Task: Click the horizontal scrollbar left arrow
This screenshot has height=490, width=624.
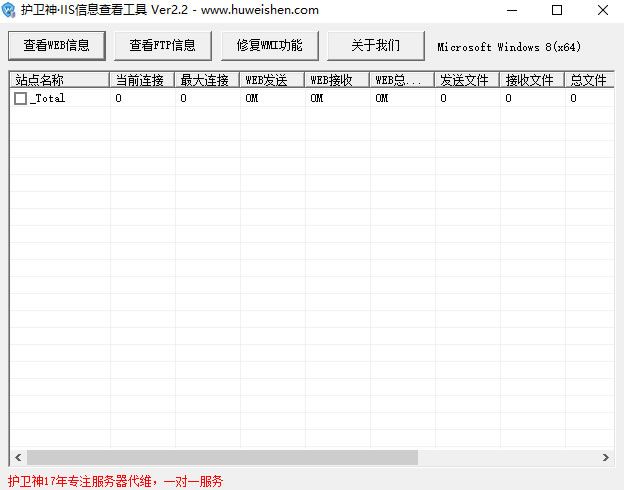Action: pyautogui.click(x=17, y=457)
